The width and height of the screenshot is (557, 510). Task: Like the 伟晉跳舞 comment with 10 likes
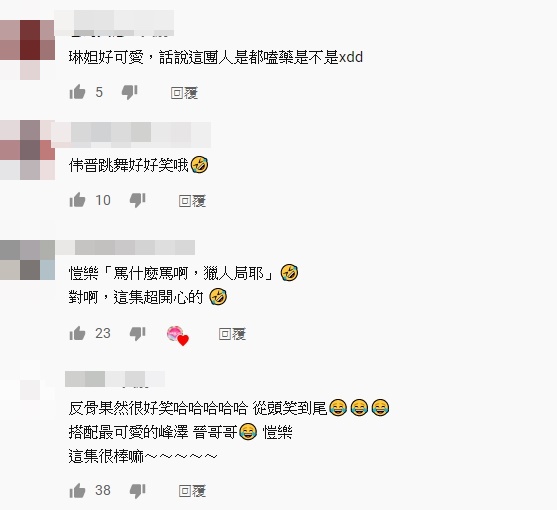[x=77, y=200]
